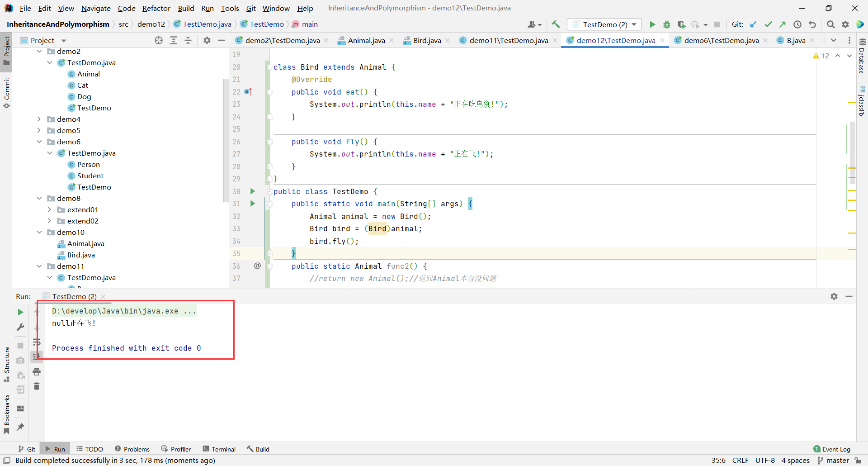Open the Refactor menu

coord(156,8)
